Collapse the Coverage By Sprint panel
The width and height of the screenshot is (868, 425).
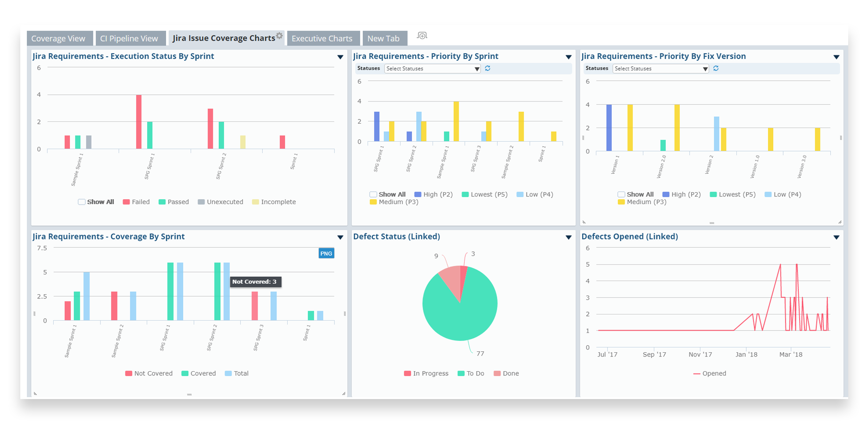coord(341,237)
